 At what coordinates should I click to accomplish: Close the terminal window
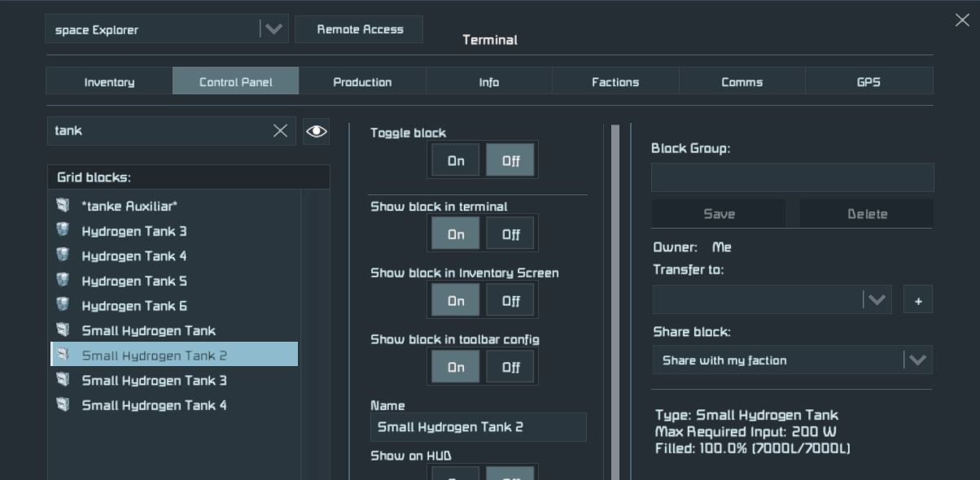[x=961, y=20]
